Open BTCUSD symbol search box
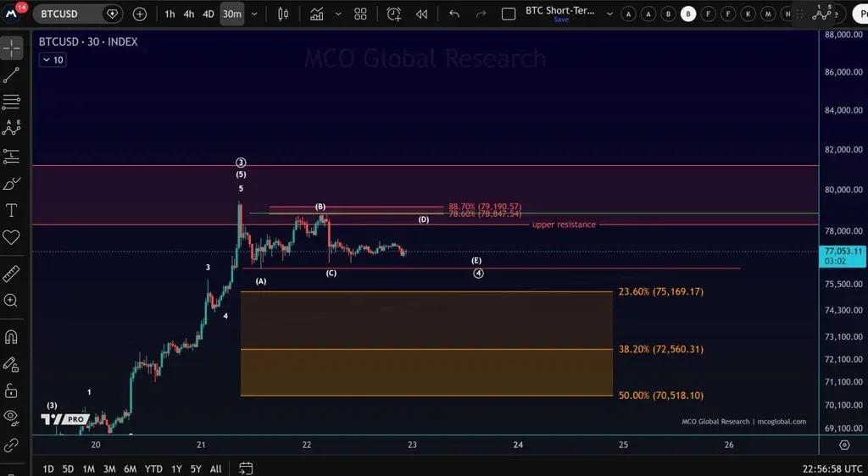 tap(77, 14)
